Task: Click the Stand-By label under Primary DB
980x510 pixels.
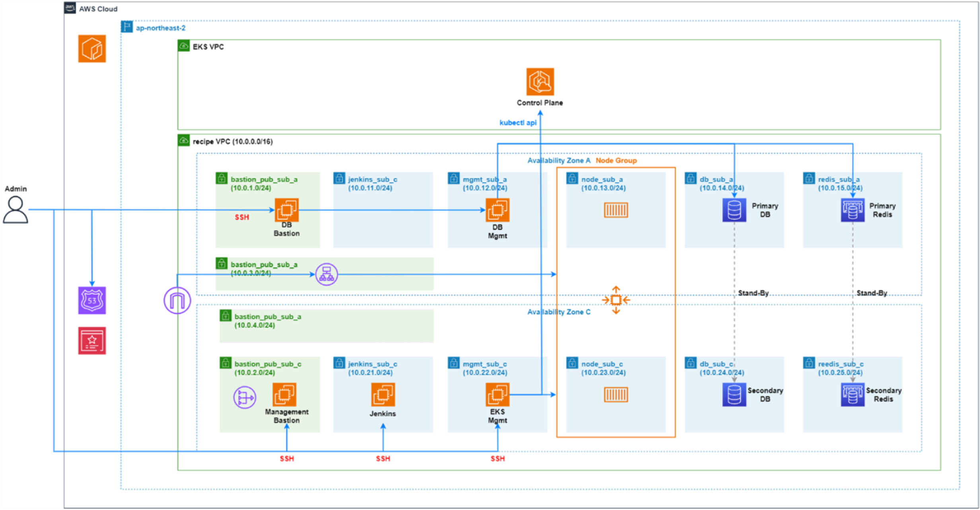Action: tap(753, 293)
